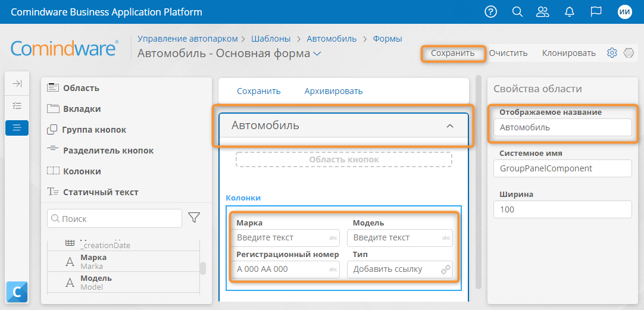Screen dimensions: 644x310
Task: Open Формы breadcrumb link
Action: (x=387, y=39)
